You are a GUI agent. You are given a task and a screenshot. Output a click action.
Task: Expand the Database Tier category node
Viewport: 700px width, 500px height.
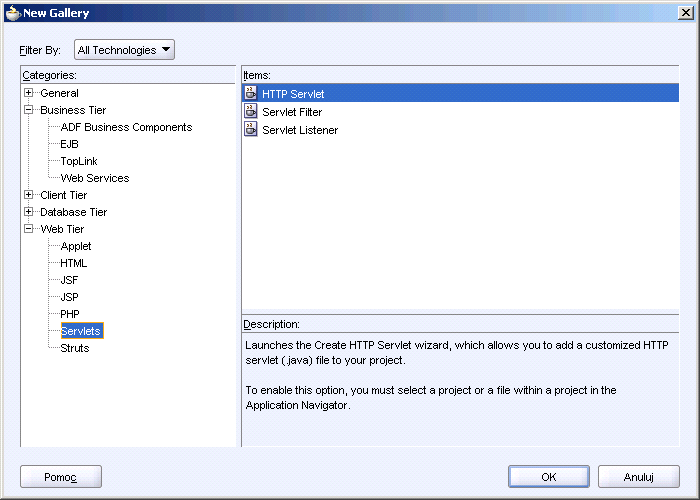coord(29,212)
